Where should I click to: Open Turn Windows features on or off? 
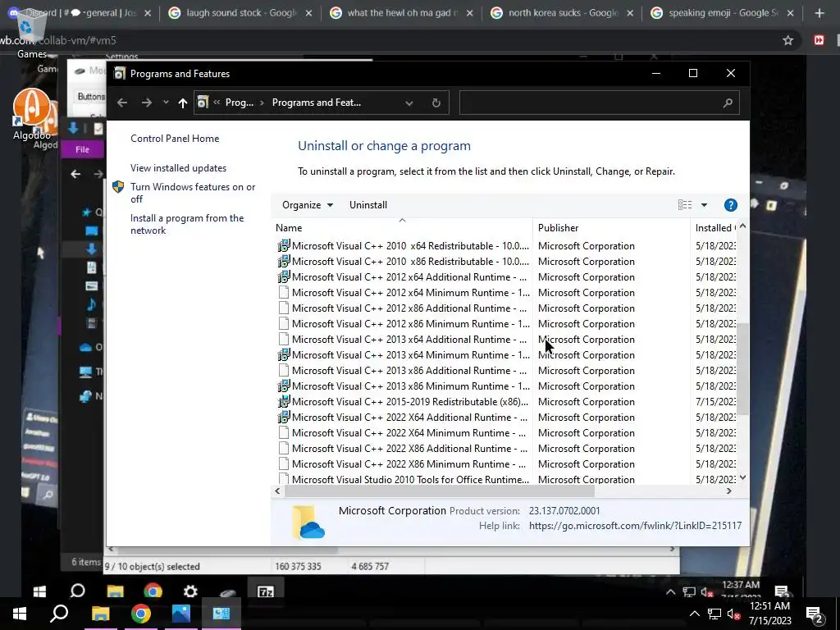tap(193, 193)
